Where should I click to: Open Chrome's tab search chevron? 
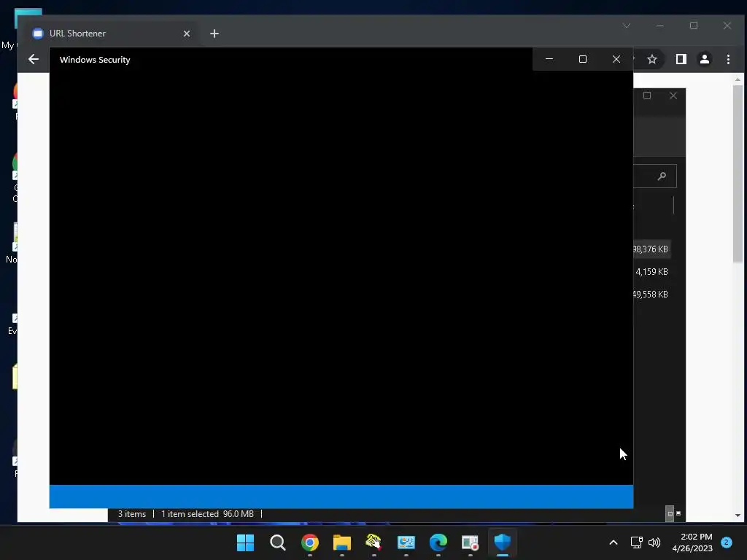pyautogui.click(x=627, y=26)
